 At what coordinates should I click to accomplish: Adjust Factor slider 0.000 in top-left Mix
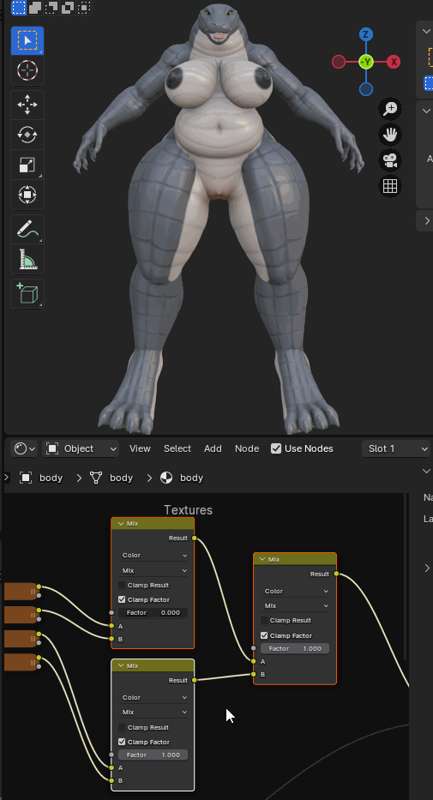click(x=152, y=613)
